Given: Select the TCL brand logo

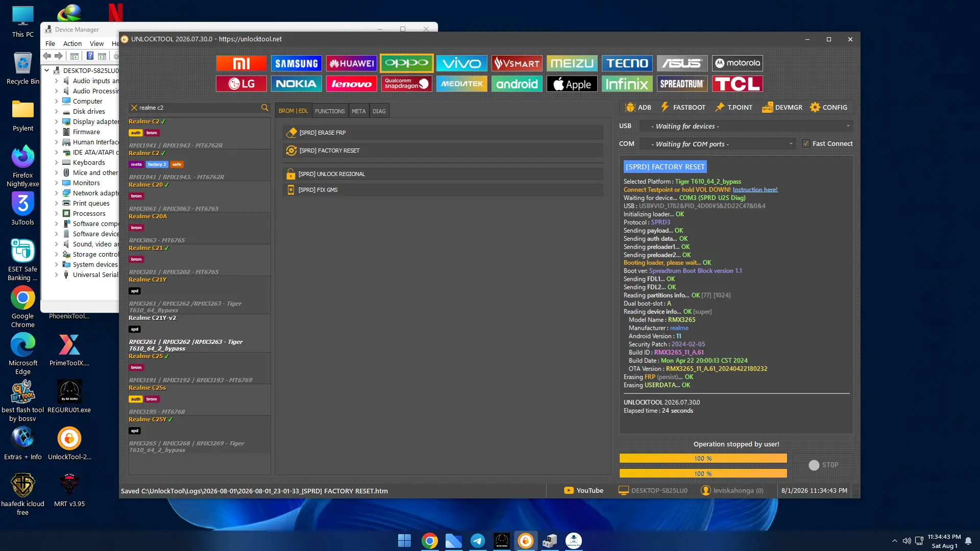Looking at the screenshot, I should pyautogui.click(x=738, y=84).
